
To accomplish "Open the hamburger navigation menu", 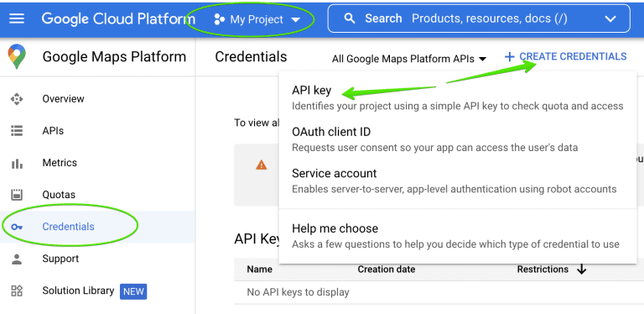I will click(17, 19).
